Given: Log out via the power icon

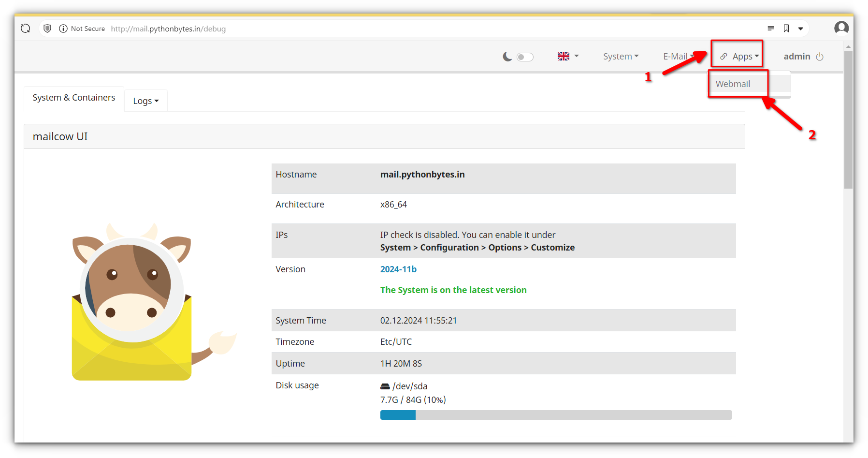Looking at the screenshot, I should pyautogui.click(x=820, y=57).
